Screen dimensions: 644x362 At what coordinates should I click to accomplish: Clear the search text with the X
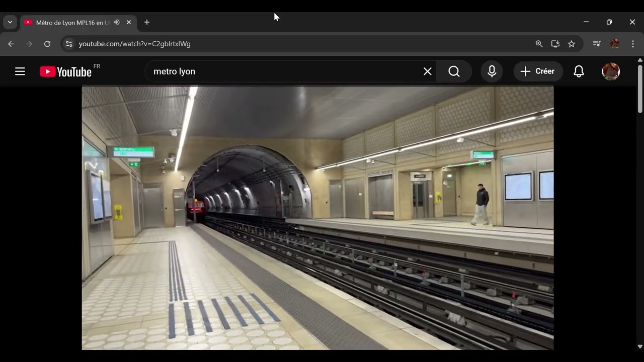pyautogui.click(x=428, y=71)
